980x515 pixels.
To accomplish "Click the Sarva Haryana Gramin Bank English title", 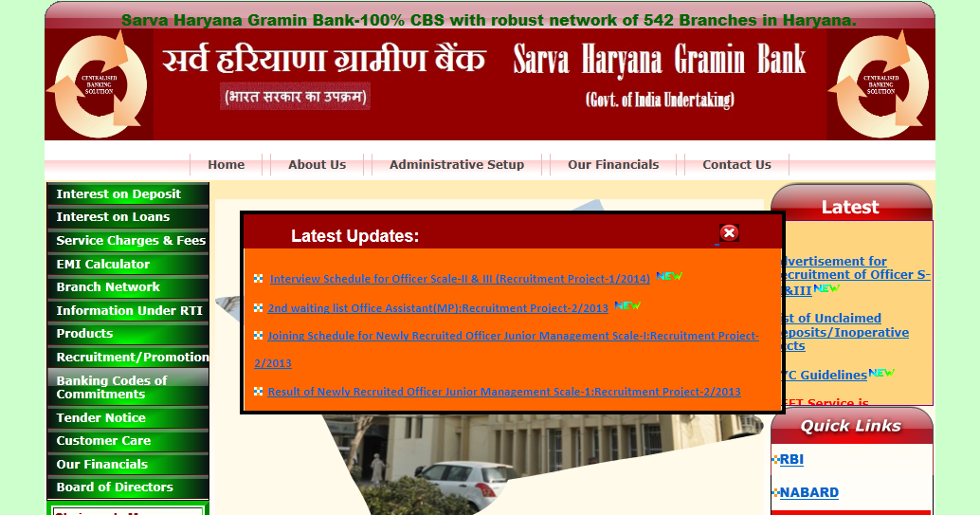I will coord(660,61).
